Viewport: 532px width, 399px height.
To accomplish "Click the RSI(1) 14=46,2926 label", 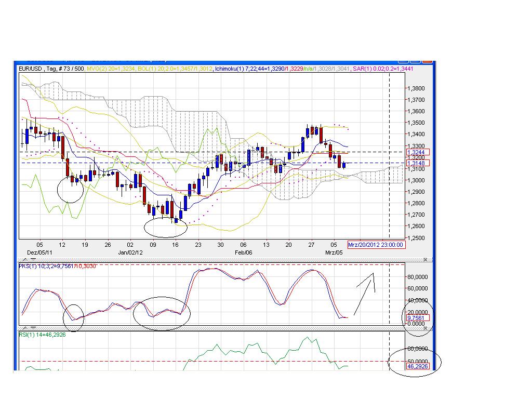I will [43, 335].
